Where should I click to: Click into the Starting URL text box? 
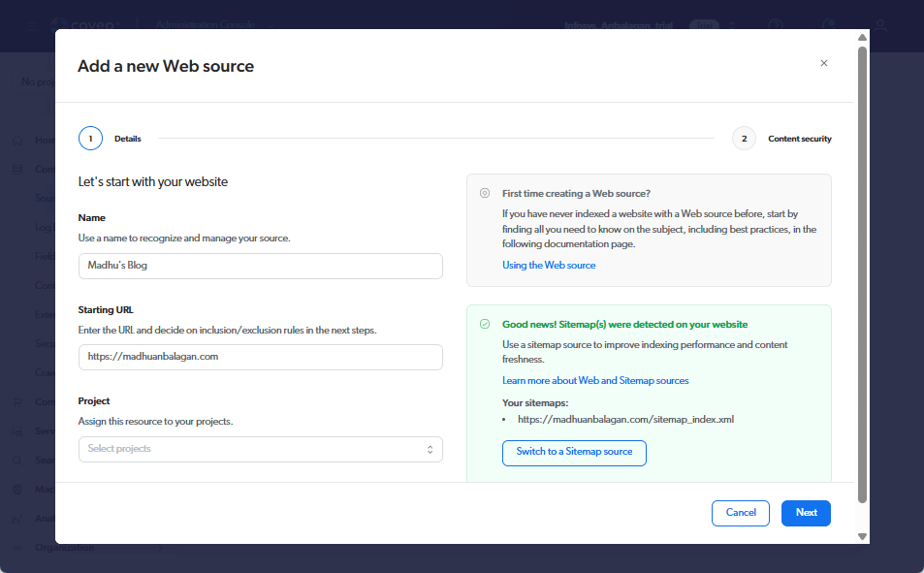click(260, 357)
